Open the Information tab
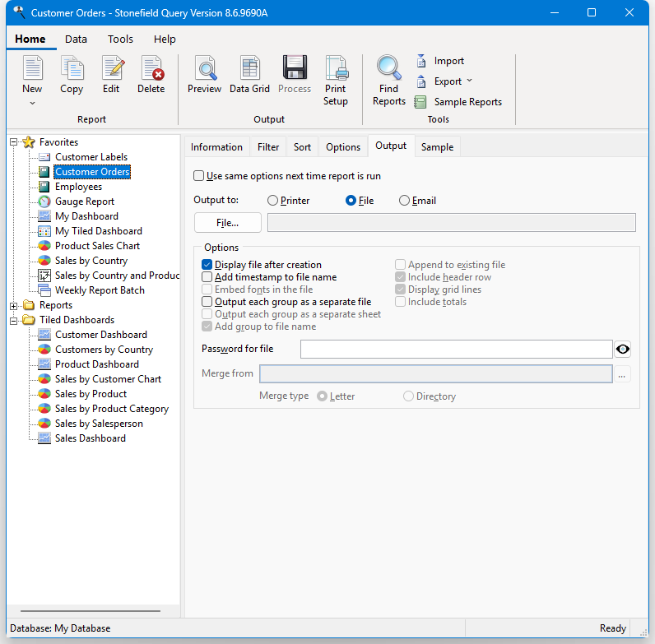Viewport: 655px width, 644px height. (216, 147)
